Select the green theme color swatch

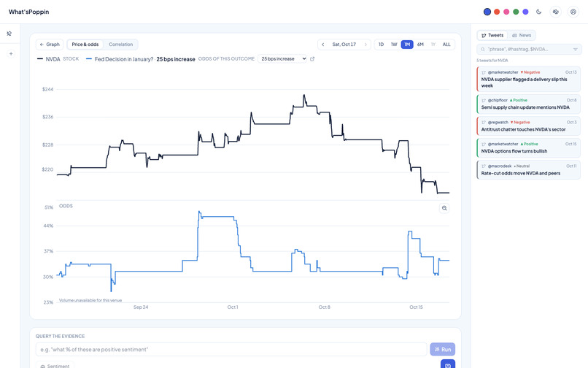tap(516, 12)
